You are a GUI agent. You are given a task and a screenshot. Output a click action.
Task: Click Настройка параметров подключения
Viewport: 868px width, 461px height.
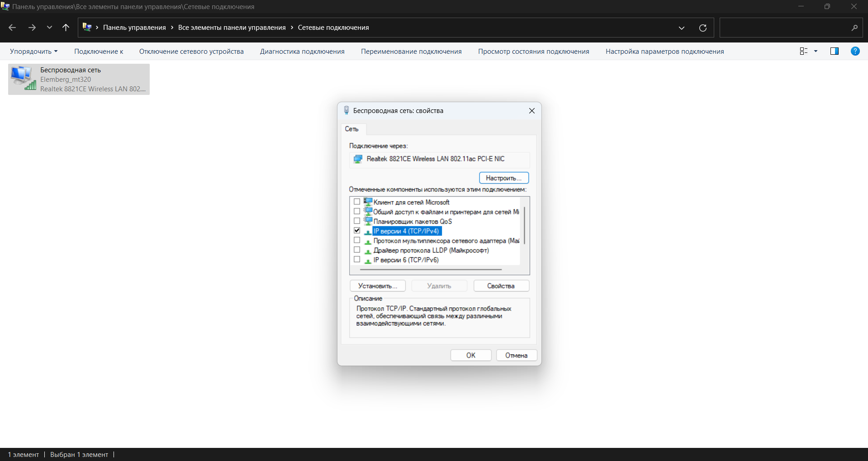point(665,52)
